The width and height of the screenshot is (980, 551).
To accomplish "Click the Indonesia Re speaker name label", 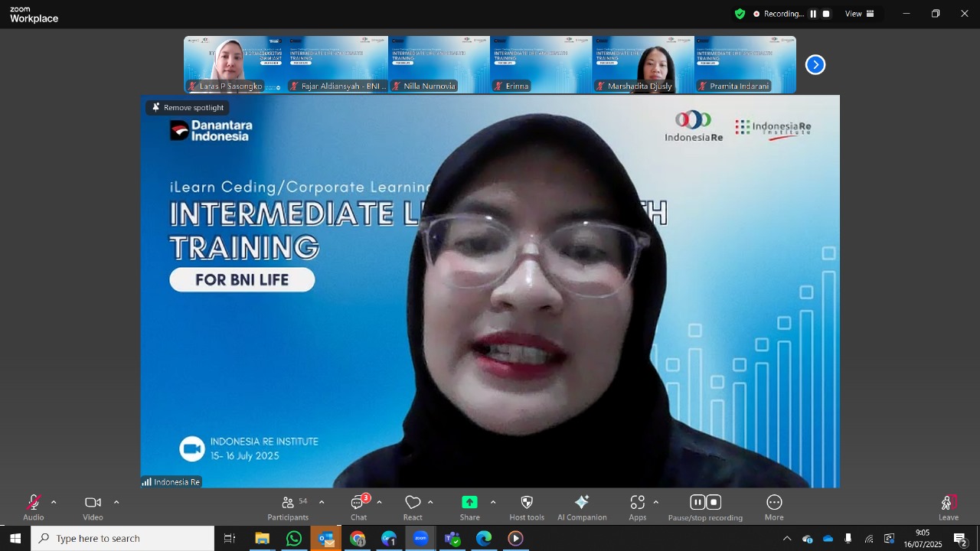I will pos(171,482).
